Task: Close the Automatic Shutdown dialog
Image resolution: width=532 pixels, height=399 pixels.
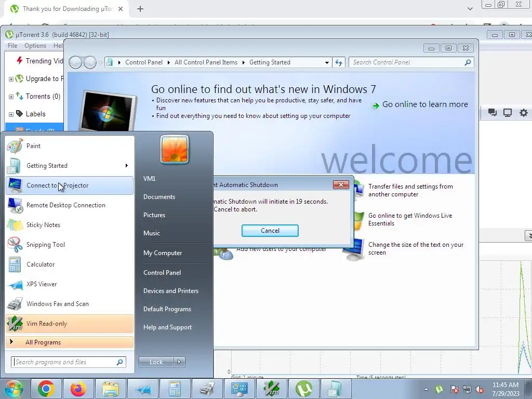Action: (341, 184)
